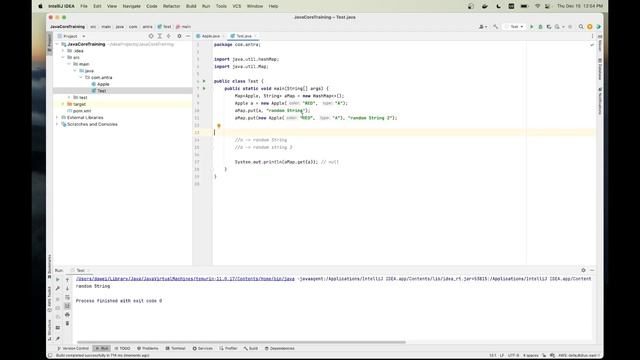
Task: Open Wi-Fi status in menu bar
Action: pyautogui.click(x=538, y=6)
